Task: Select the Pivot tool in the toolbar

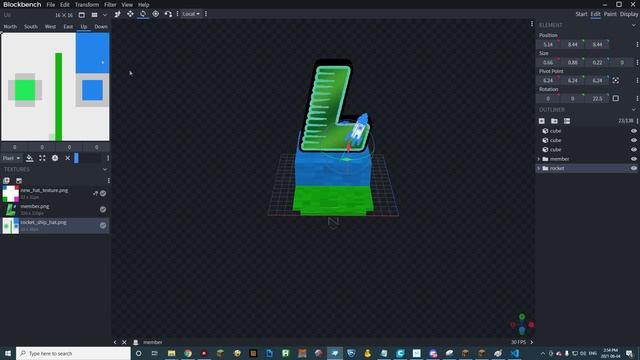Action: point(156,14)
